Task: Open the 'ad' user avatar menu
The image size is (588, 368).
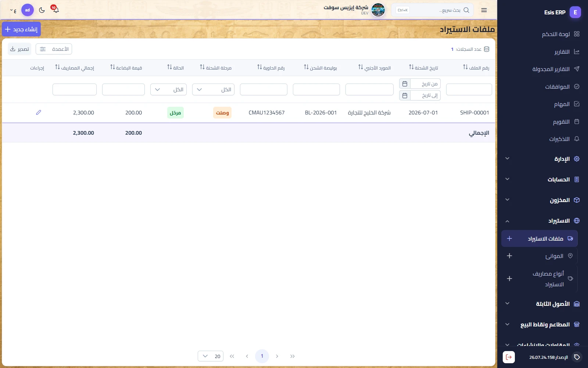Action: tap(28, 10)
